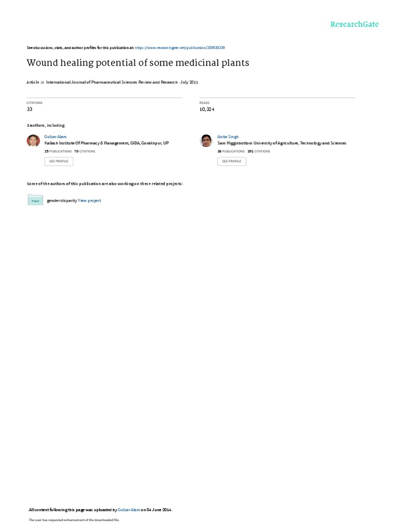Click Gulzar Alam's 25 publications stat
The width and height of the screenshot is (399, 532).
tap(58, 151)
